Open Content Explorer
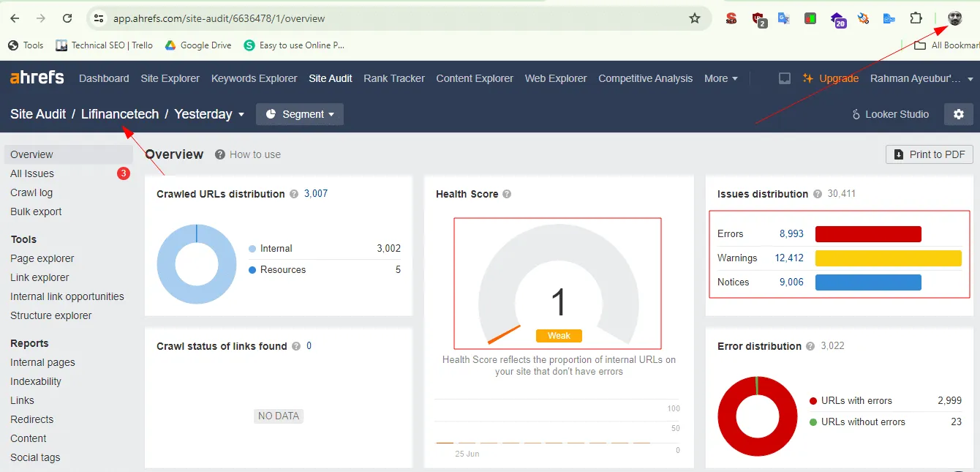This screenshot has height=472, width=980. (x=475, y=78)
